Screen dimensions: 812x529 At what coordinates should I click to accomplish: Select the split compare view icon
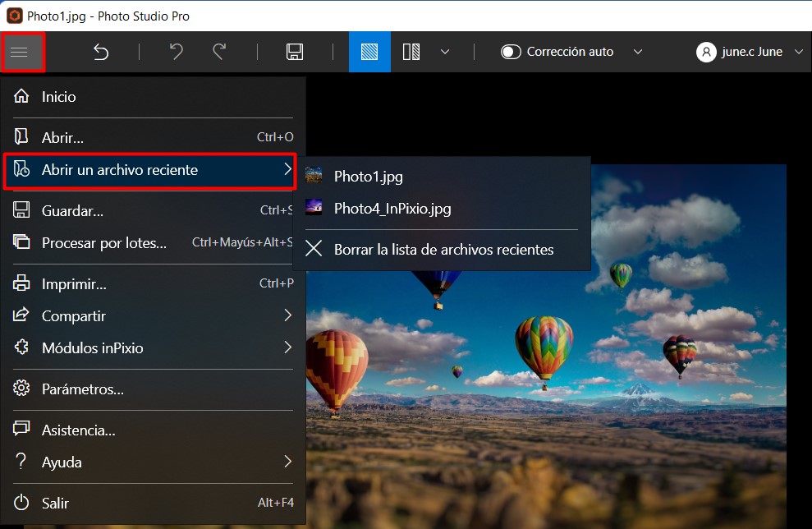pos(411,52)
